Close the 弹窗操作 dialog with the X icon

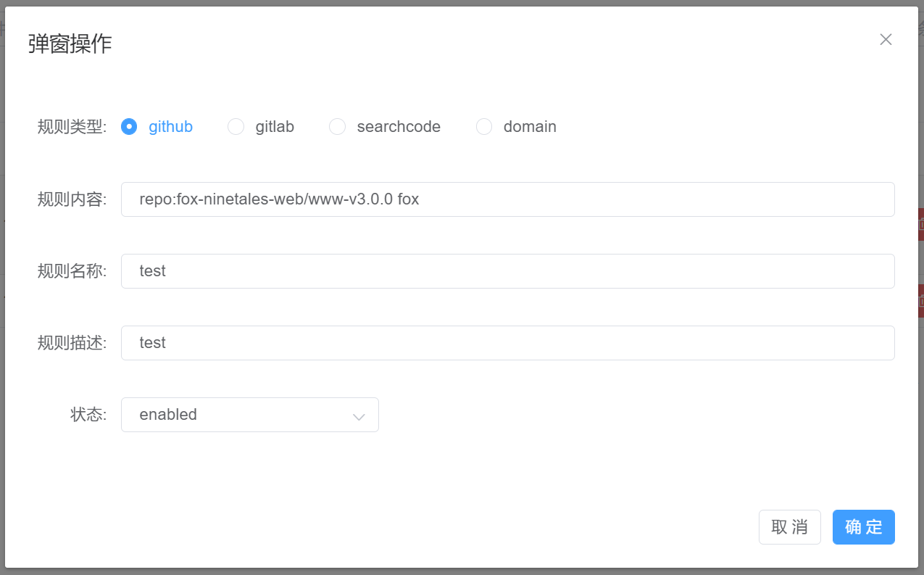(885, 40)
